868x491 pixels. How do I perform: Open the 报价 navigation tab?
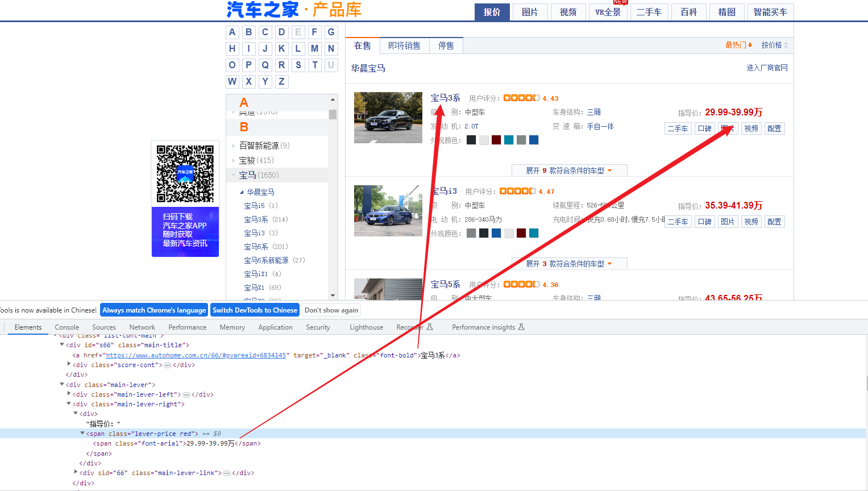click(x=492, y=12)
